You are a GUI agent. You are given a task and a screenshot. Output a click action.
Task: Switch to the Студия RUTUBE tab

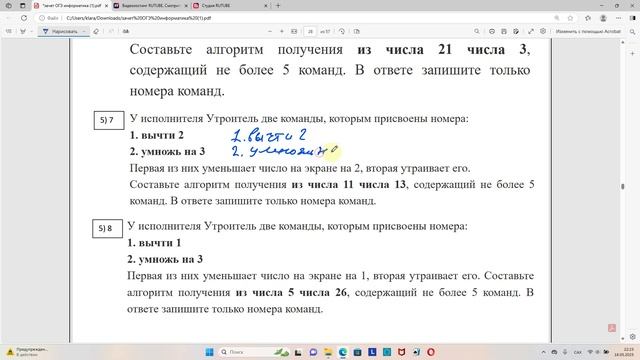[230, 6]
